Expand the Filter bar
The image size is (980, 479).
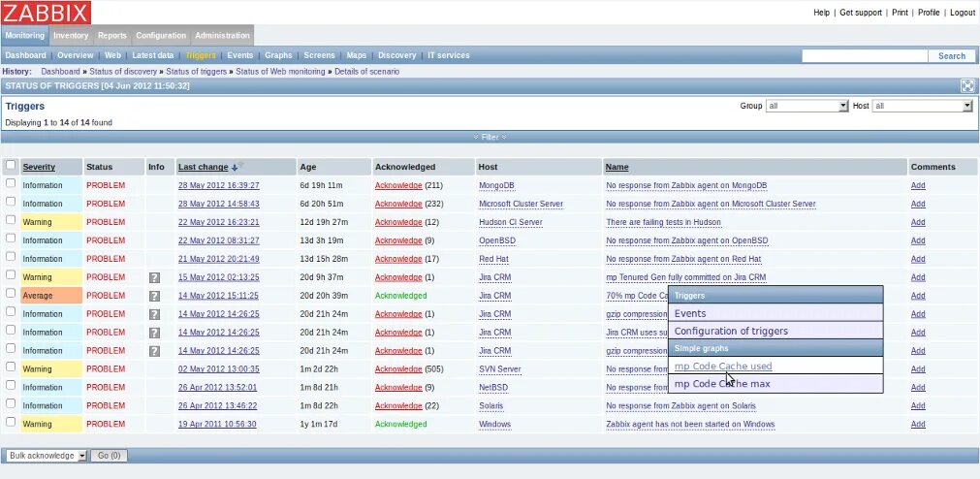click(x=490, y=137)
